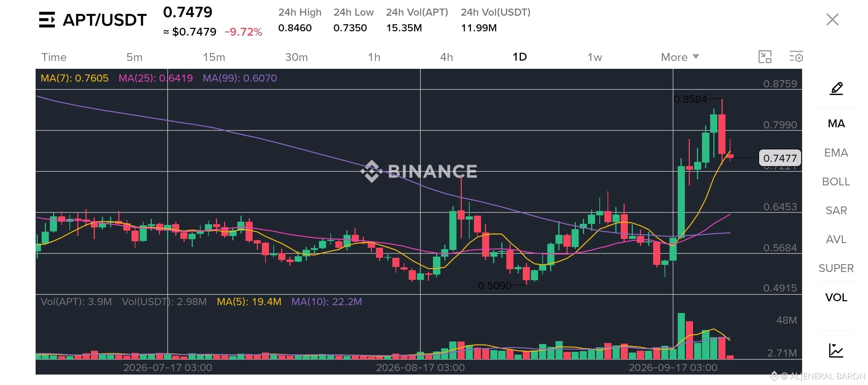
Task: Select the 1w timeframe
Action: [x=594, y=57]
